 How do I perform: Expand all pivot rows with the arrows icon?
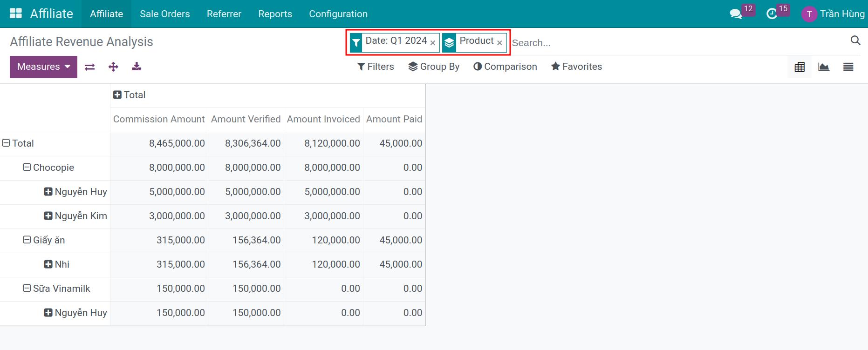pyautogui.click(x=113, y=67)
